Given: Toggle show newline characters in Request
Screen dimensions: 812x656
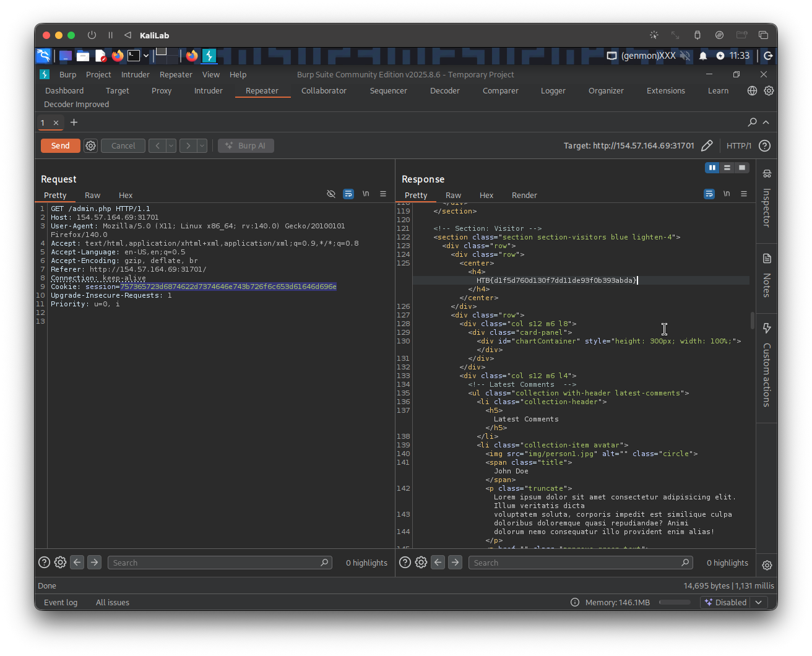Looking at the screenshot, I should 366,194.
